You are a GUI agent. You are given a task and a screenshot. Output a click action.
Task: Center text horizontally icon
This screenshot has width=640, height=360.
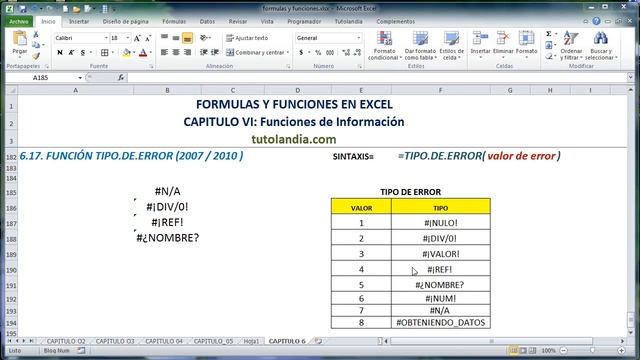click(176, 53)
